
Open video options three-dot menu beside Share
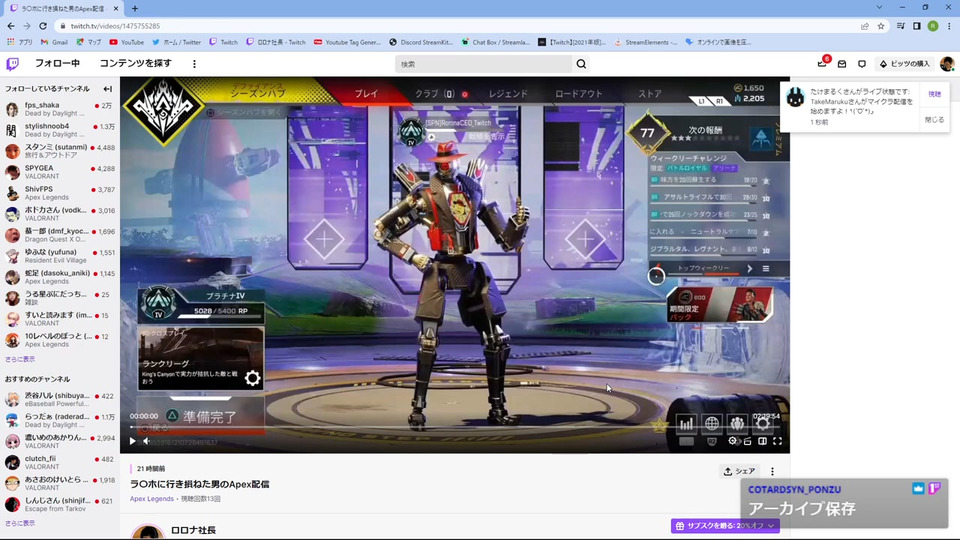772,471
